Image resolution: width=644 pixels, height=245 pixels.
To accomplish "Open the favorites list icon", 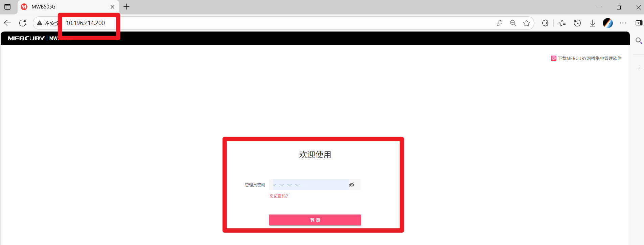I will click(x=562, y=23).
